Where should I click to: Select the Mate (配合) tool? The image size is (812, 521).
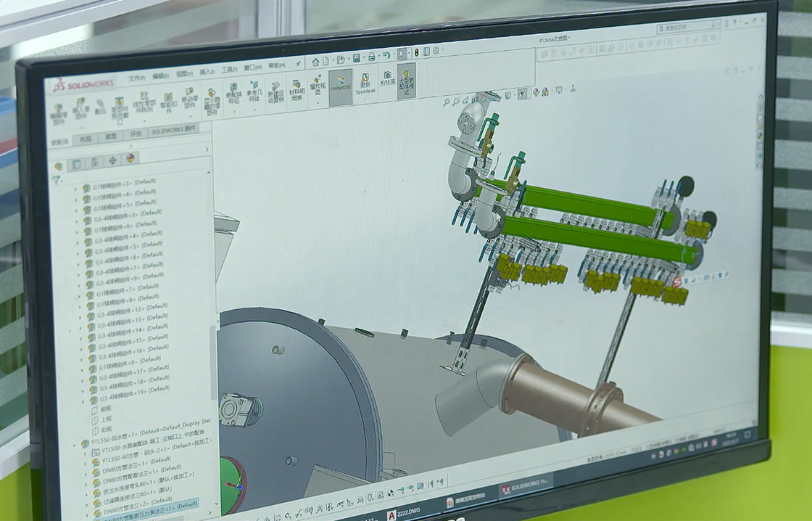[x=101, y=106]
